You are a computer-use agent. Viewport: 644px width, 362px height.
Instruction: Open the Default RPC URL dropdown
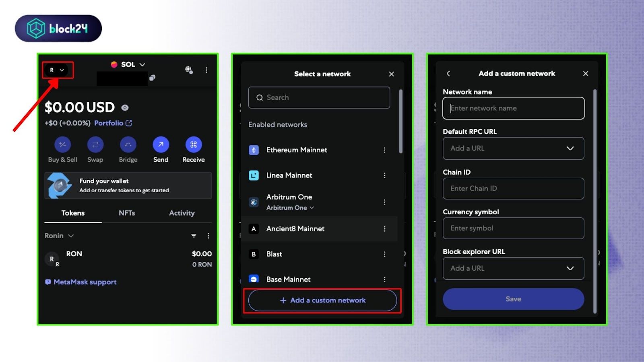coord(514,148)
